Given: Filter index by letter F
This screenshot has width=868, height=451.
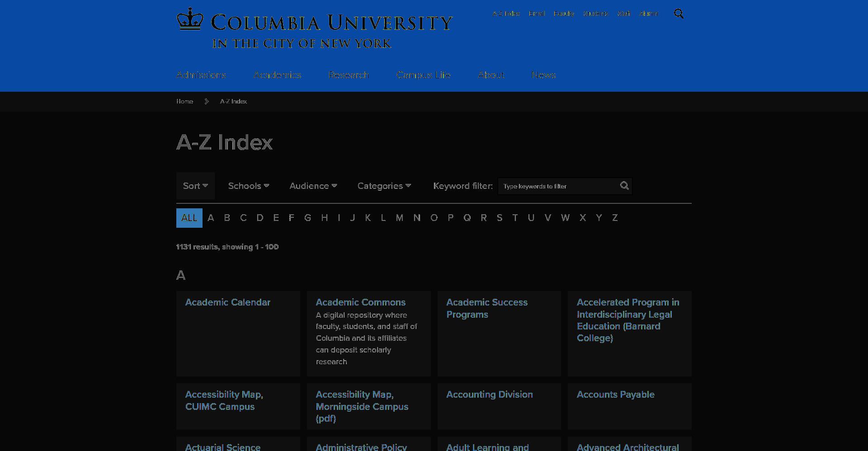Looking at the screenshot, I should (292, 218).
